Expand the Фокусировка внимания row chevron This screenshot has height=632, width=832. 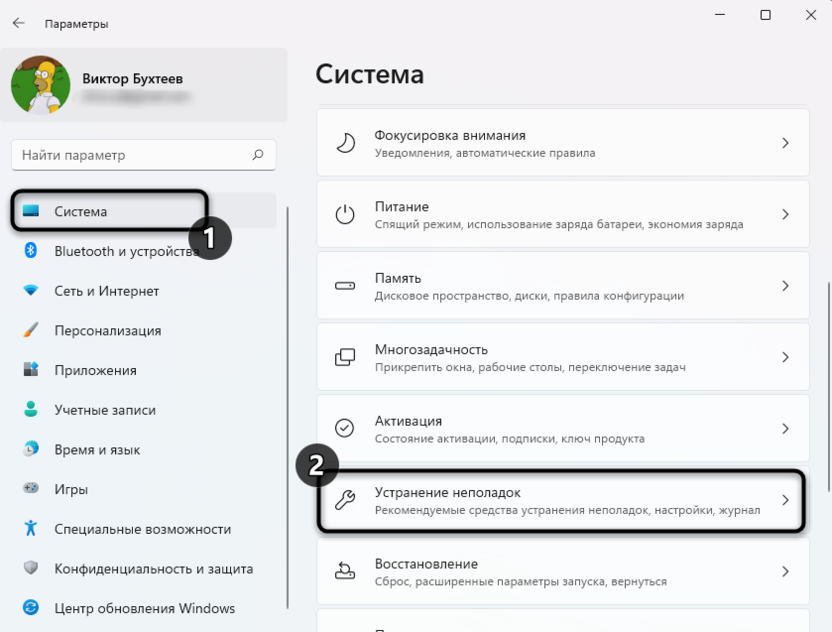coord(785,143)
